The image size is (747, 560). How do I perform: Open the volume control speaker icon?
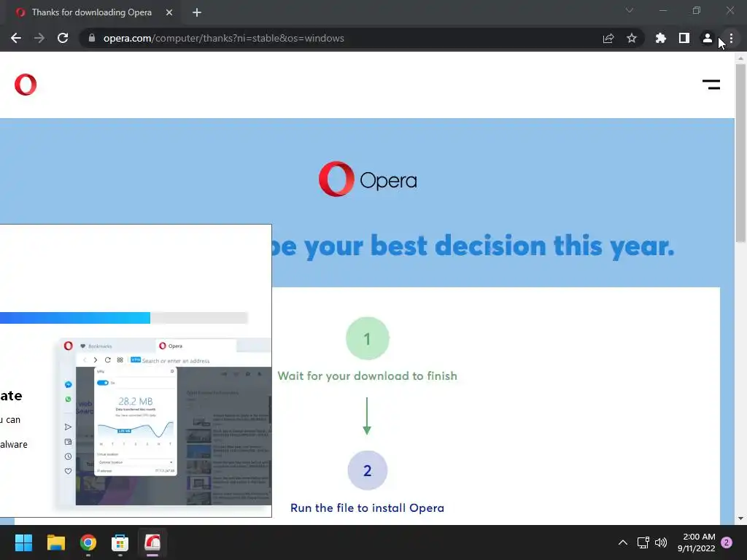pyautogui.click(x=661, y=542)
